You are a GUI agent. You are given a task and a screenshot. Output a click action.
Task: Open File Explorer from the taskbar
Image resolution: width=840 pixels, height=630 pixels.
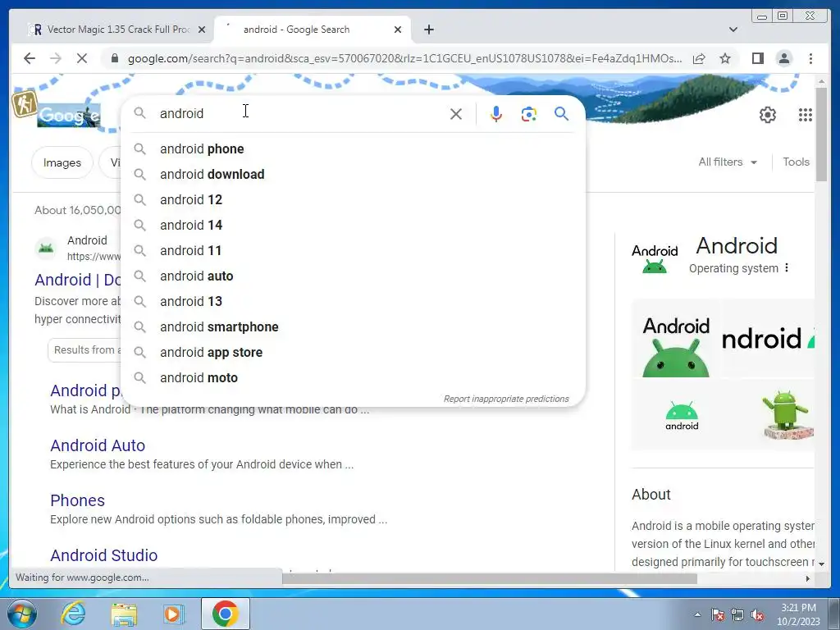coord(124,614)
